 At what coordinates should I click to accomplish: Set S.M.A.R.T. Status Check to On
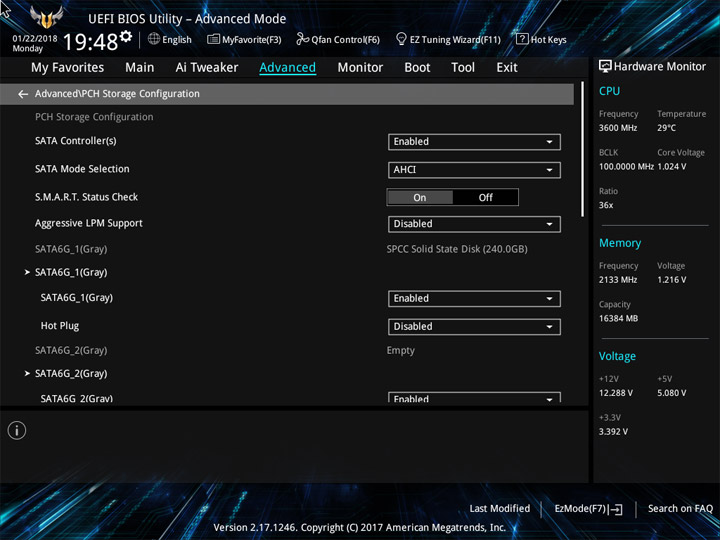click(x=420, y=197)
